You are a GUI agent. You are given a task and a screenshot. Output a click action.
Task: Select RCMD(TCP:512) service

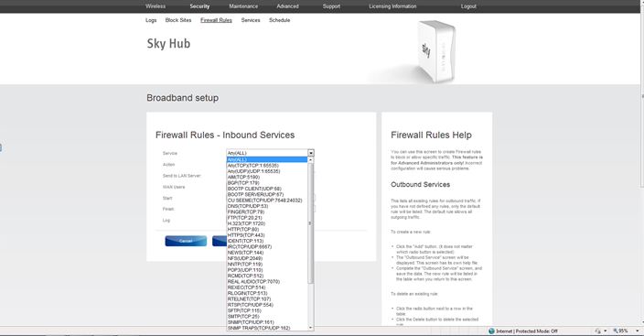pyautogui.click(x=267, y=276)
